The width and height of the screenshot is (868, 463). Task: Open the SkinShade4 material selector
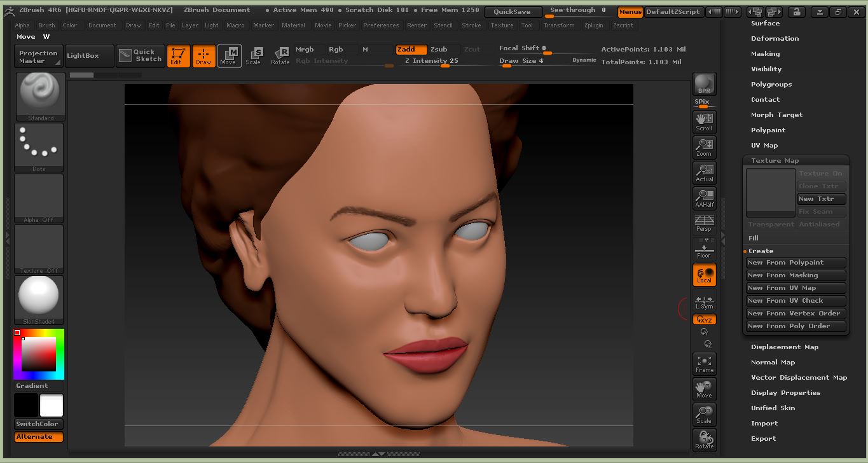(39, 300)
